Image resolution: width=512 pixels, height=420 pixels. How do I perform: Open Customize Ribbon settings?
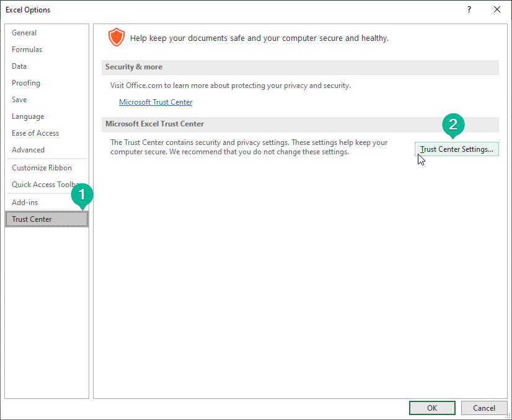click(x=46, y=168)
